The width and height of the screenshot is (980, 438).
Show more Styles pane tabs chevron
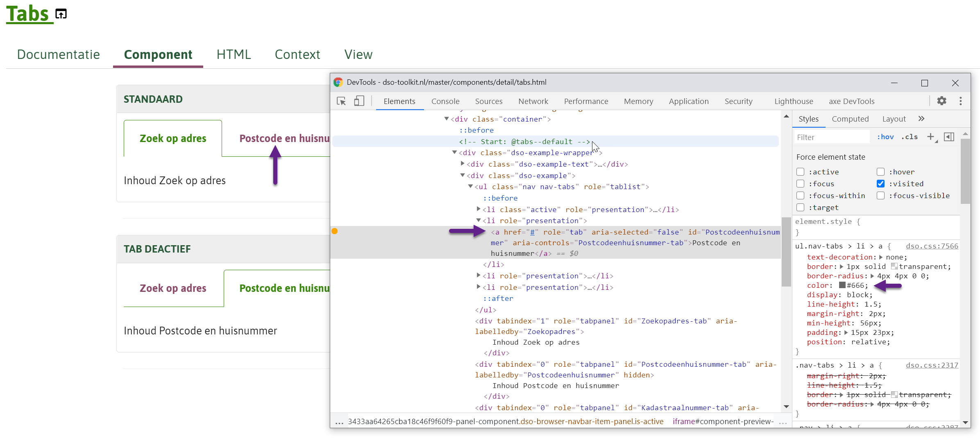tap(921, 119)
